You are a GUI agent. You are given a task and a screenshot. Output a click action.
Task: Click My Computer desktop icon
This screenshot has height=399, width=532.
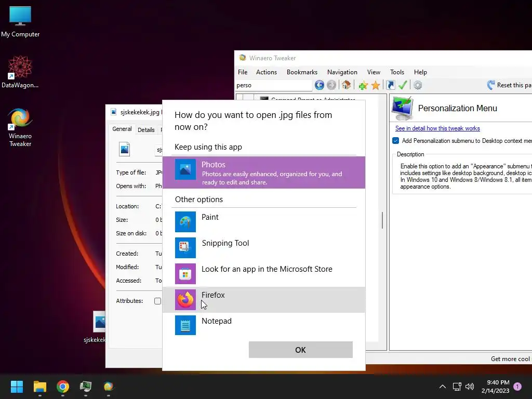[20, 22]
